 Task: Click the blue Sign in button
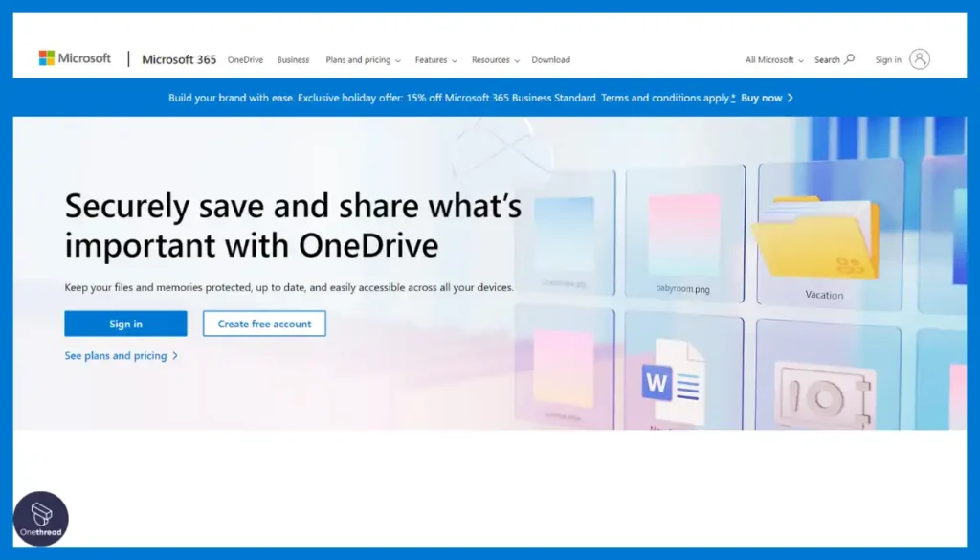pos(125,324)
